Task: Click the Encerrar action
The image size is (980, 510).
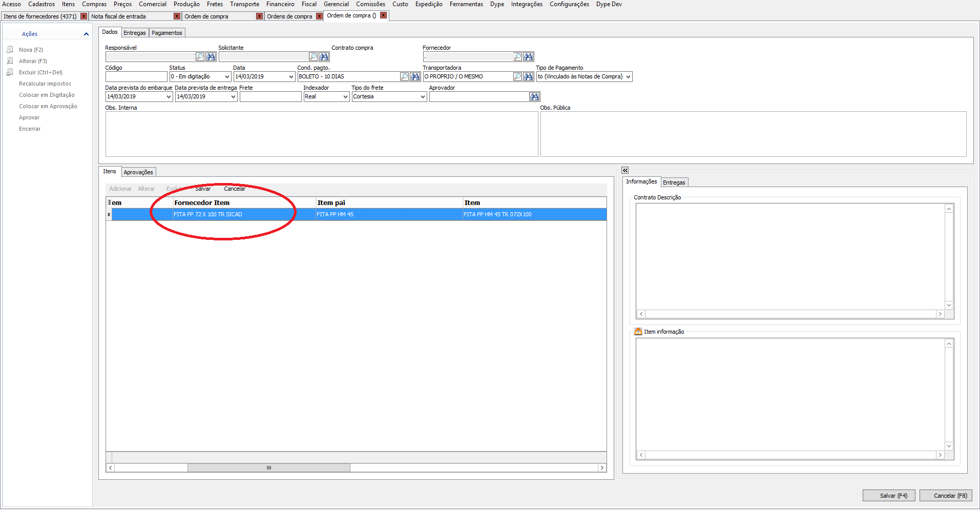Action: [30, 129]
